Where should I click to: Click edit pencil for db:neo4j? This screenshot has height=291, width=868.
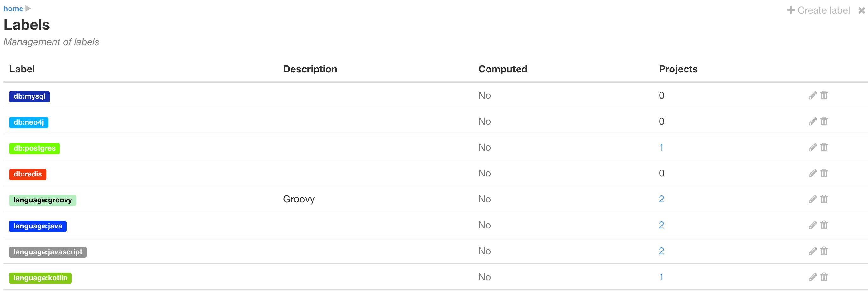click(x=813, y=121)
